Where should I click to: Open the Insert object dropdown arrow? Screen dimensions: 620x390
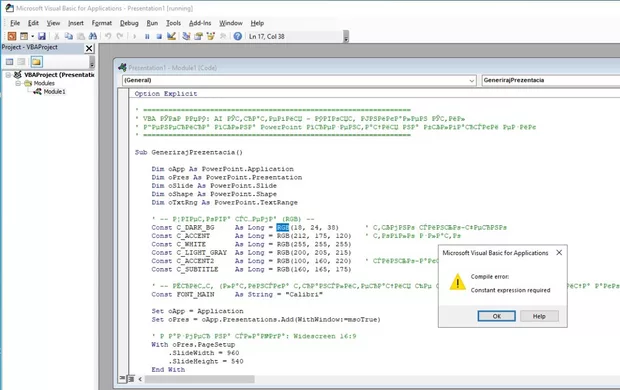tap(32, 36)
